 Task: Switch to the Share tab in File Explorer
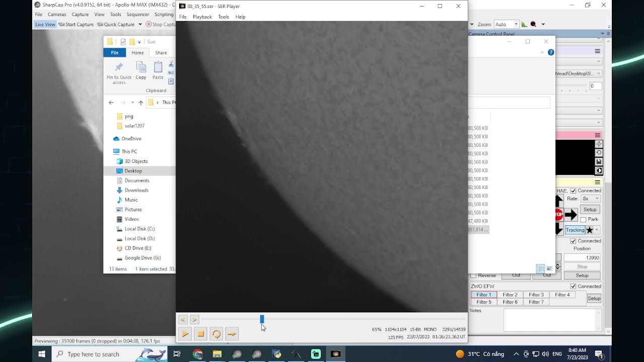[x=161, y=52]
